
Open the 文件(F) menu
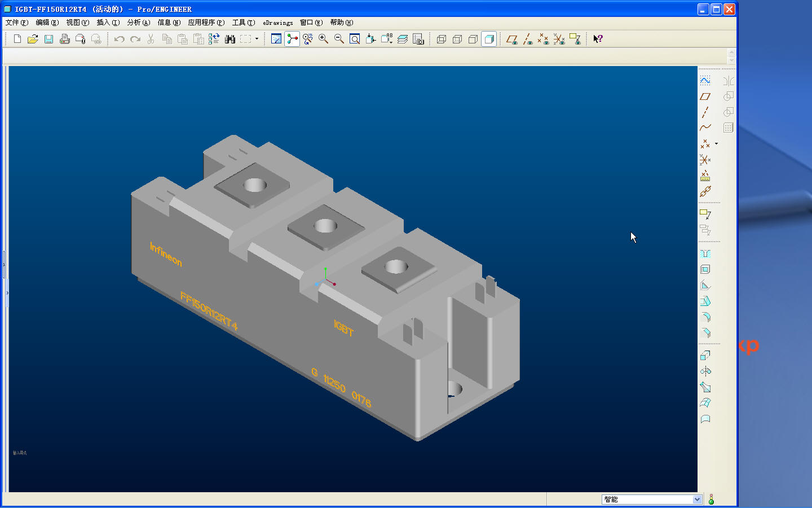pos(17,23)
